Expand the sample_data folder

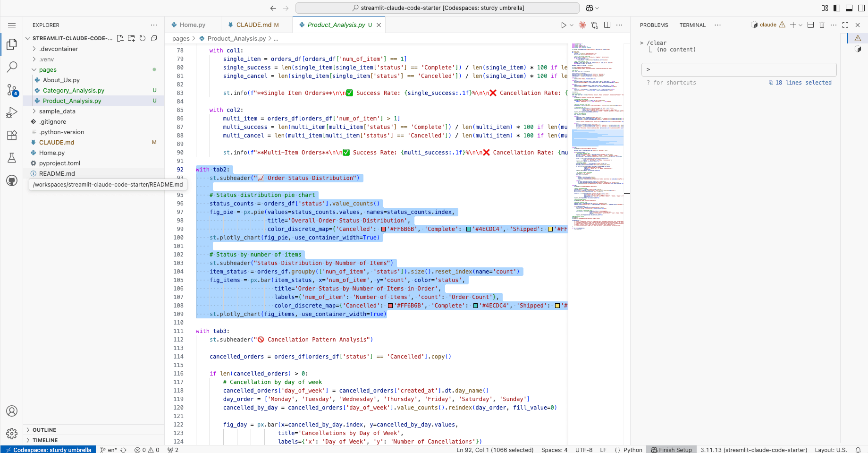point(57,111)
